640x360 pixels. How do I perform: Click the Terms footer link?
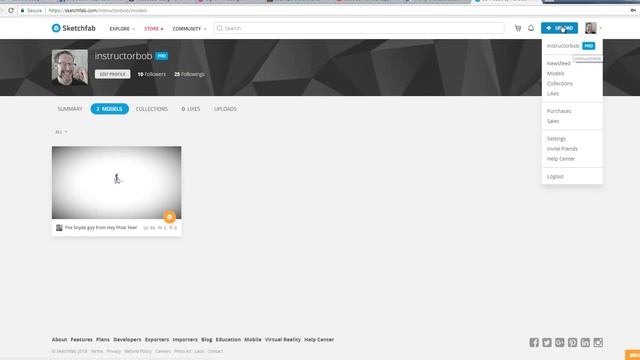coord(97,351)
